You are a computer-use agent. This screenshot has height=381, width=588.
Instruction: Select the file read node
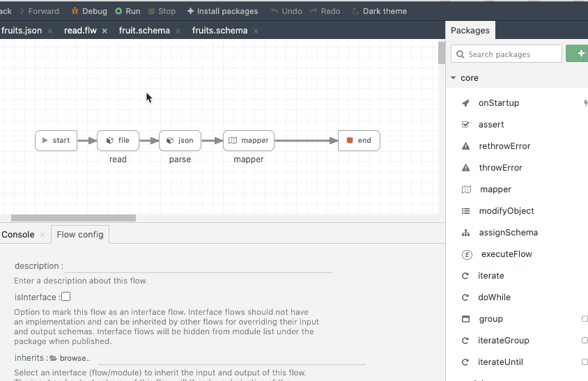(118, 141)
